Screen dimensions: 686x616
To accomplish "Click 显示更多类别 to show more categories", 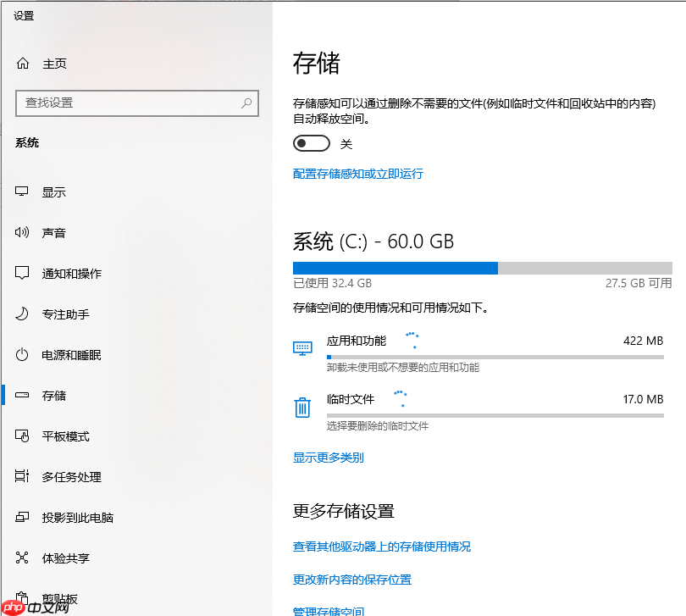I will tap(329, 457).
